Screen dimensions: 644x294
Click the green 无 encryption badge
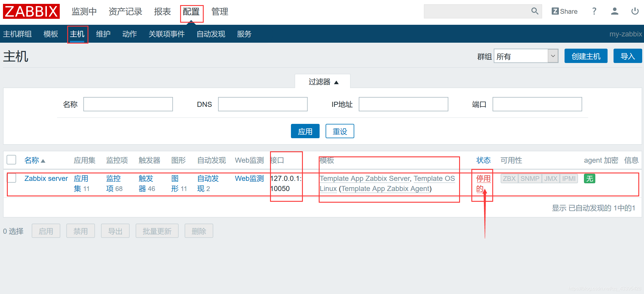point(590,178)
